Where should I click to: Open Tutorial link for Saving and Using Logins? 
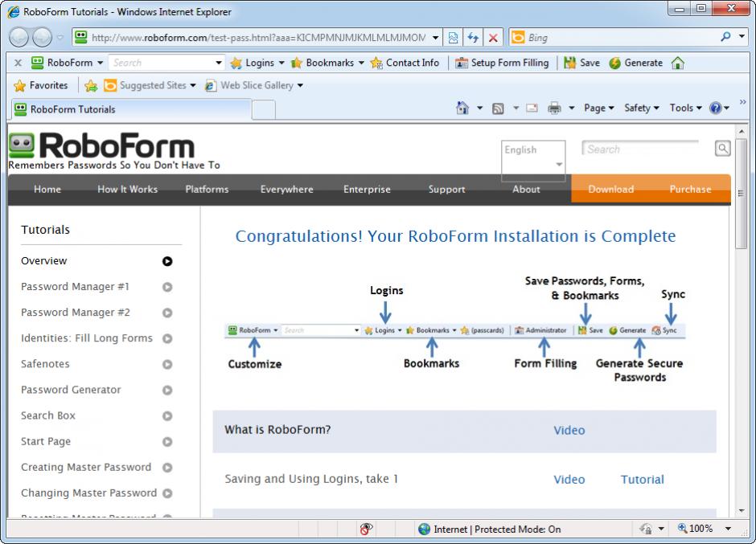tap(643, 480)
